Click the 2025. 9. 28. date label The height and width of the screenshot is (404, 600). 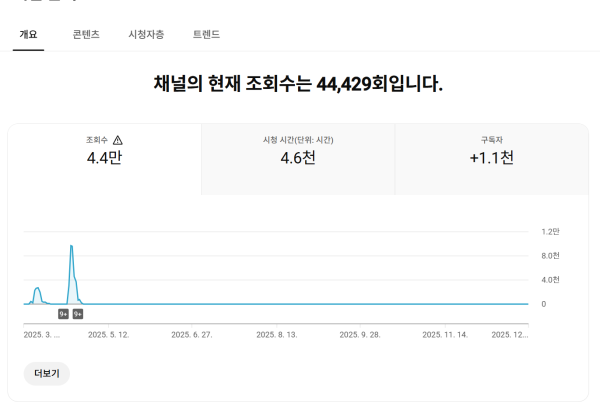click(x=360, y=336)
